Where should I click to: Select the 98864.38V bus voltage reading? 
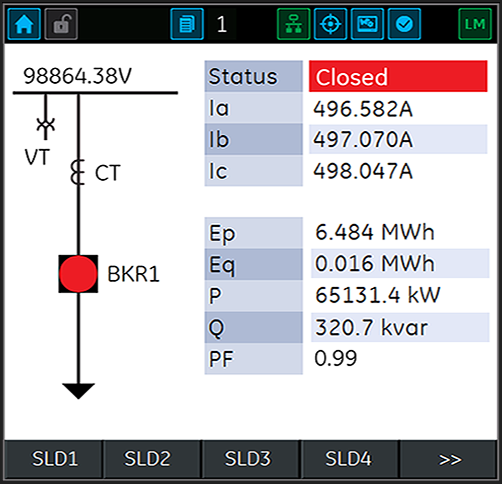click(x=78, y=76)
